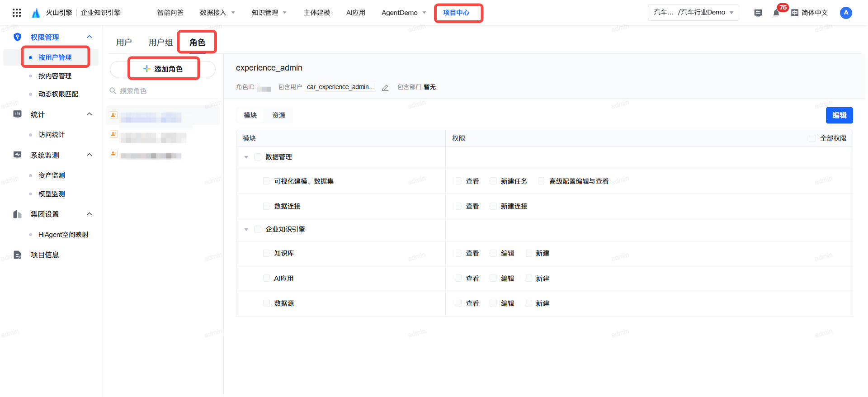Viewport: 868px width, 397px height.
Task: Switch to the 资源 tab
Action: [x=278, y=115]
